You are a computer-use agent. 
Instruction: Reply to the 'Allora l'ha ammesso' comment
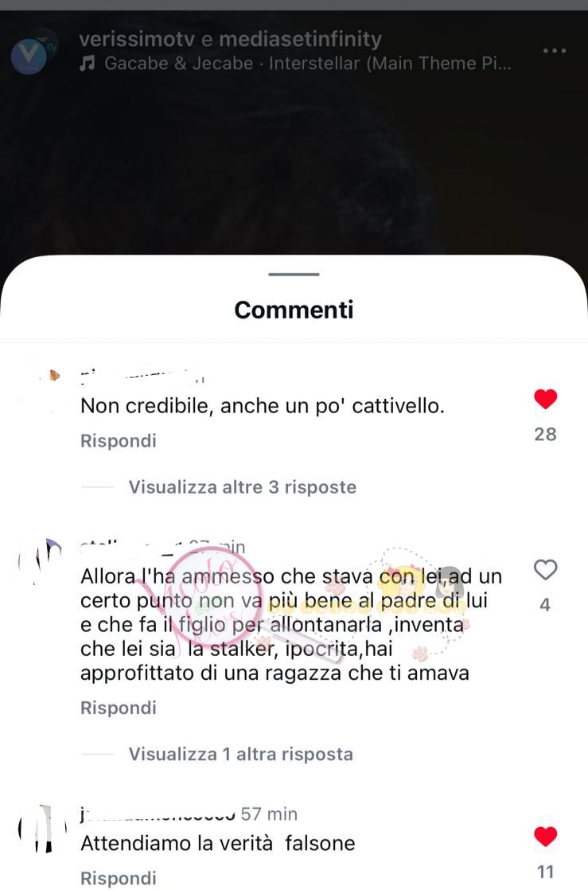point(118,707)
